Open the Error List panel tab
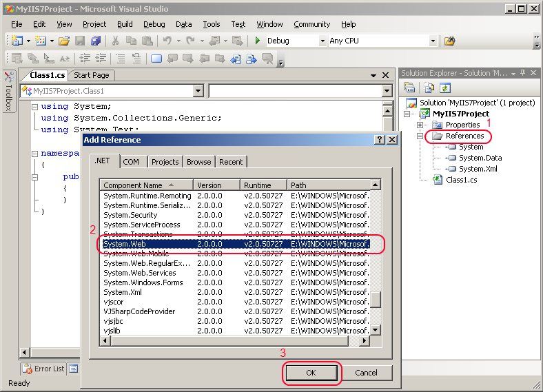The height and width of the screenshot is (392, 543). (43, 369)
